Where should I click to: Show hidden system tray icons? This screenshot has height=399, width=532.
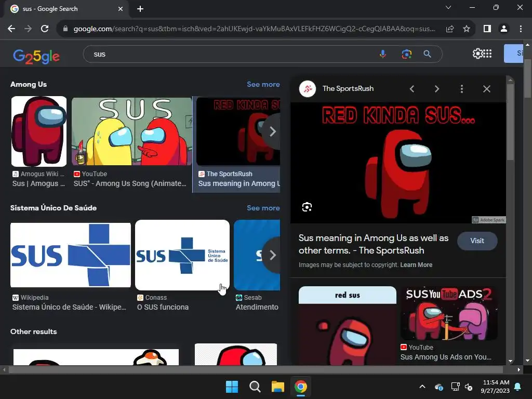(422, 387)
